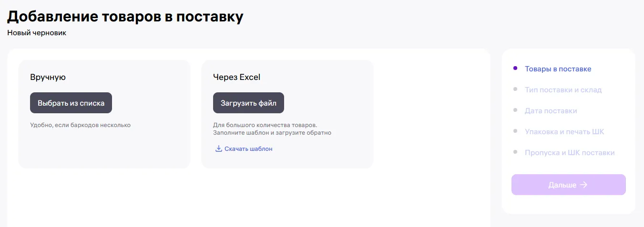The width and height of the screenshot is (644, 227).
Task: Click the download icon beside Скачать шаблон
Action: pyautogui.click(x=219, y=148)
